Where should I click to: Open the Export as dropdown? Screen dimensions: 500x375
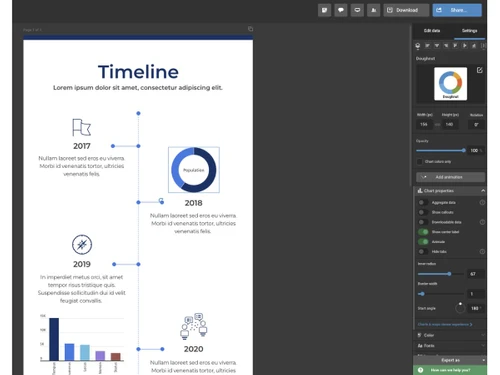tap(450, 360)
